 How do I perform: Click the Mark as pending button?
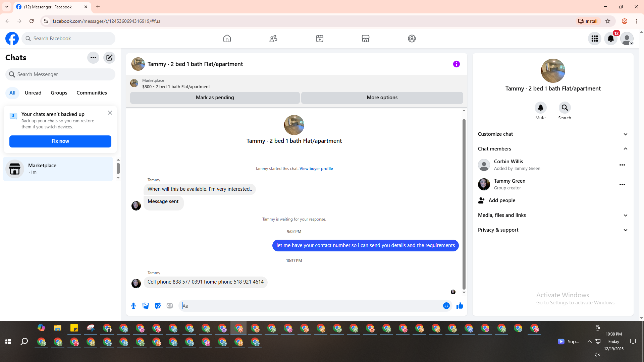point(215,98)
